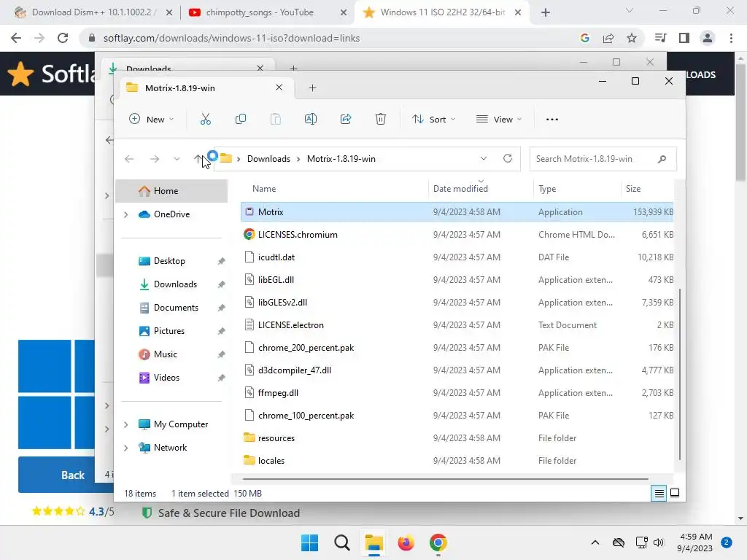The image size is (747, 560).
Task: Click Downloads in the breadcrumb path
Action: click(x=268, y=159)
